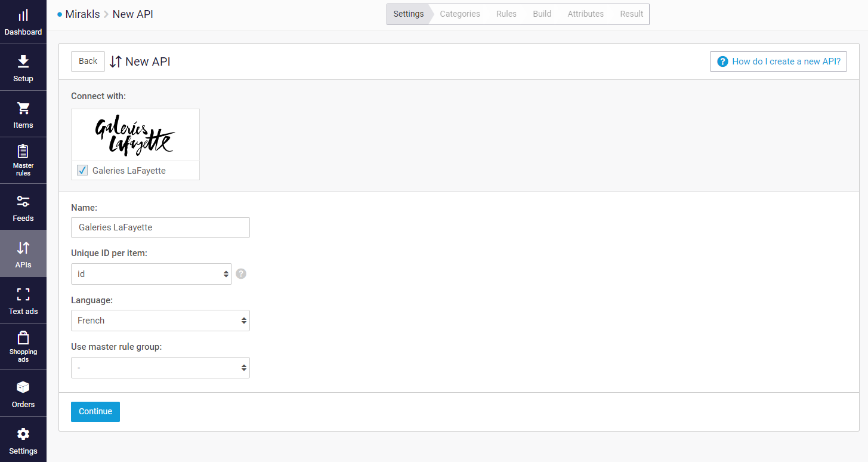Open the Items section
Viewport: 868px width, 462px height.
coord(23,113)
